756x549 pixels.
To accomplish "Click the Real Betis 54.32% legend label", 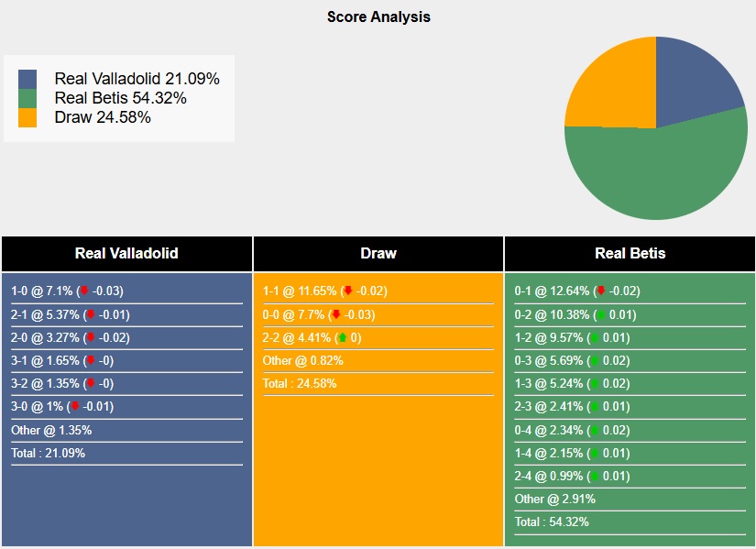I will click(x=120, y=99).
